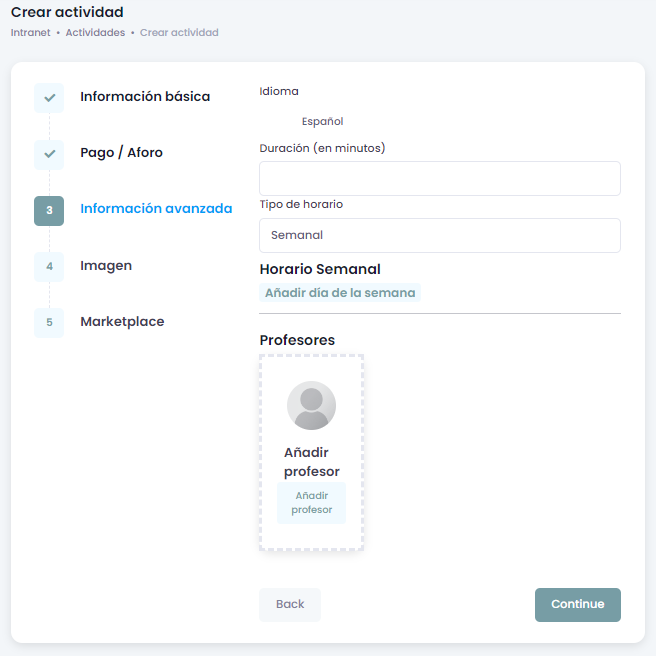Image resolution: width=656 pixels, height=656 pixels.
Task: Select the Español language option
Action: 322,121
